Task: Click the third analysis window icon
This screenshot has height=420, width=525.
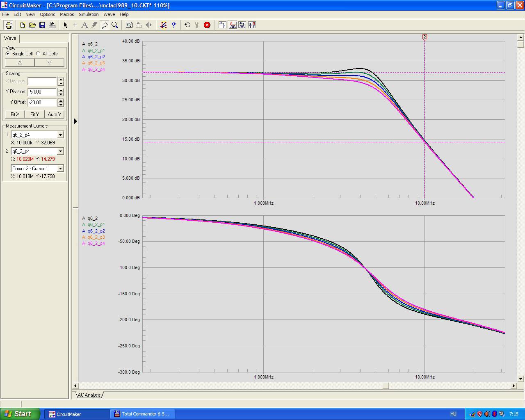Action: click(x=242, y=25)
